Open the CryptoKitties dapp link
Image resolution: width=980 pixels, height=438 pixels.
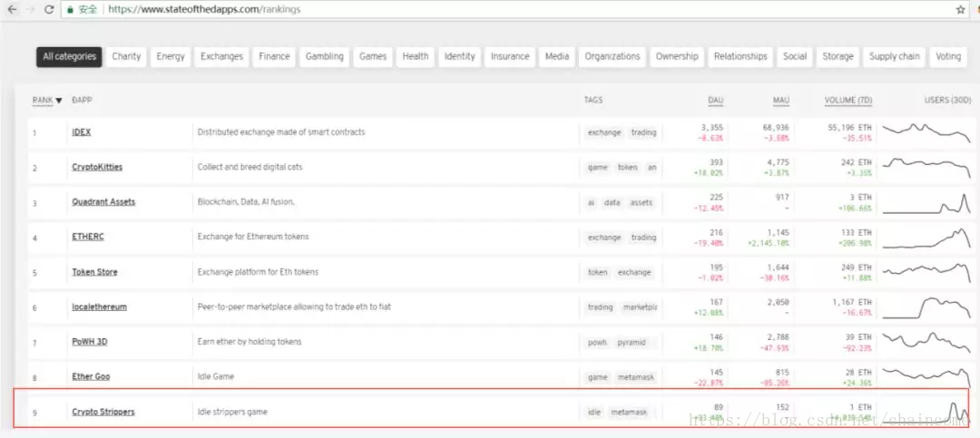point(97,168)
